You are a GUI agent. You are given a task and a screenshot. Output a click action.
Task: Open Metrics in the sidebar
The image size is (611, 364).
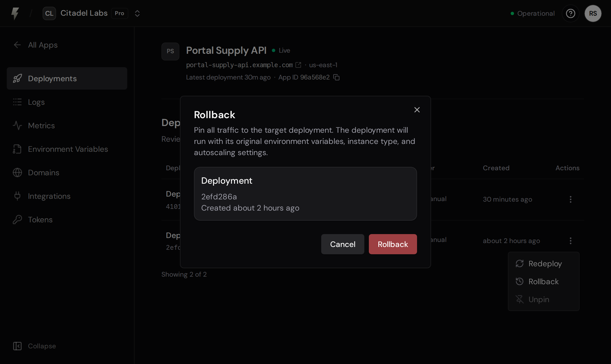click(67, 125)
